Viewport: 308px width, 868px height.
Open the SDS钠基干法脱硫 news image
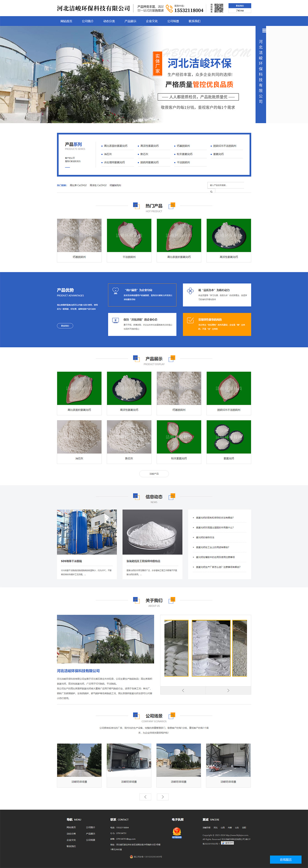point(87,532)
